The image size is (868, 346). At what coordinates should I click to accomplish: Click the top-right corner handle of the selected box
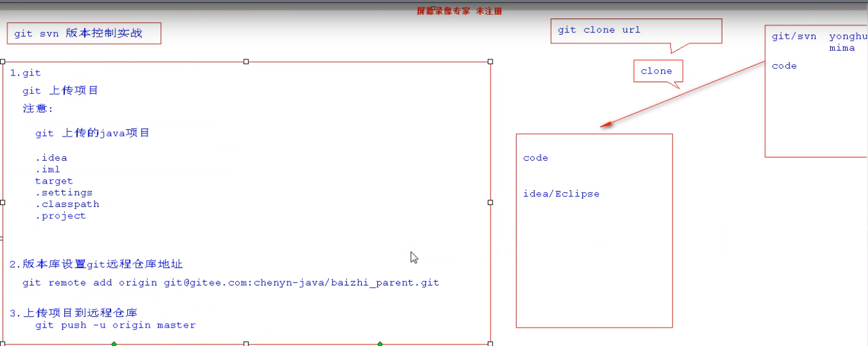point(490,62)
